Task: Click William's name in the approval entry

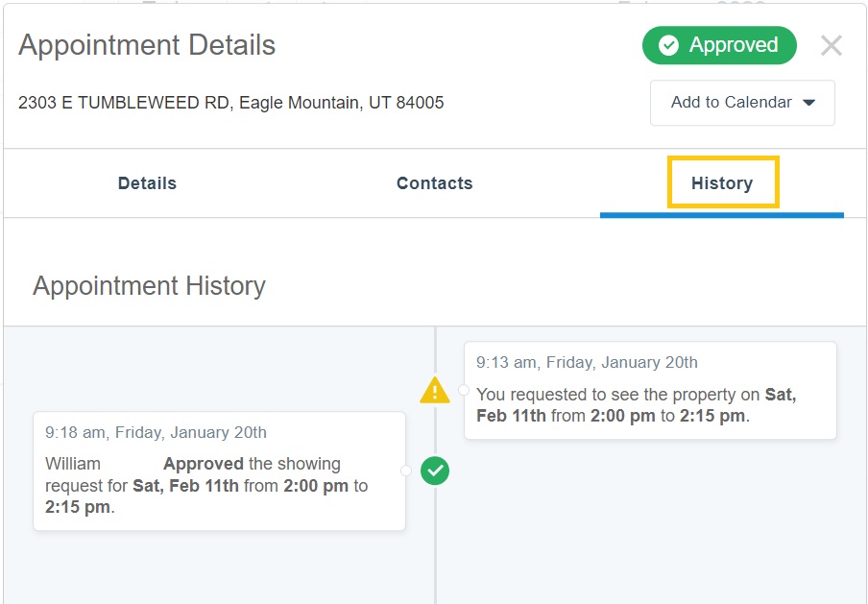Action: [73, 464]
